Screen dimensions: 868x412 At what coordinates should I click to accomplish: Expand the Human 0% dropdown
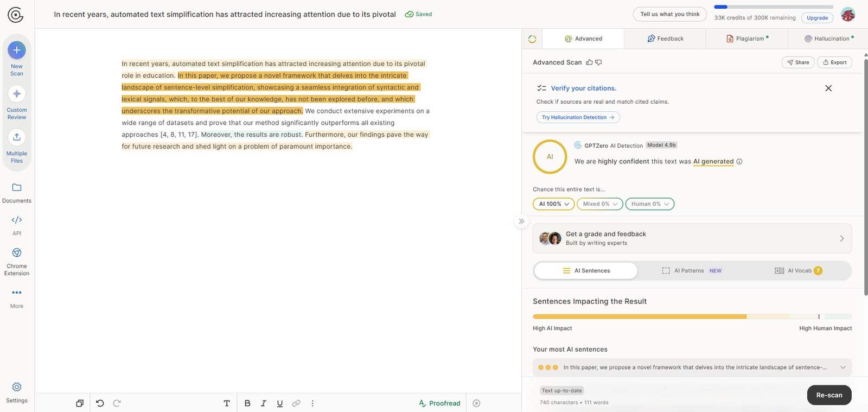[x=650, y=204]
